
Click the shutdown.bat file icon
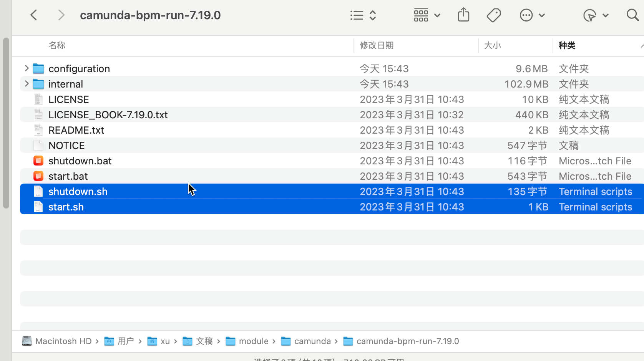(x=38, y=161)
